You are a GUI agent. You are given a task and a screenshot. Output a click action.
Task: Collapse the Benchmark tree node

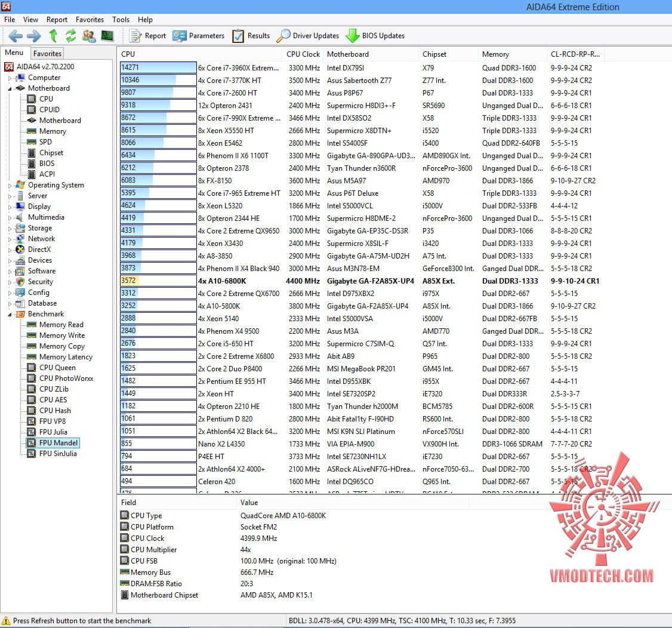tap(10, 315)
